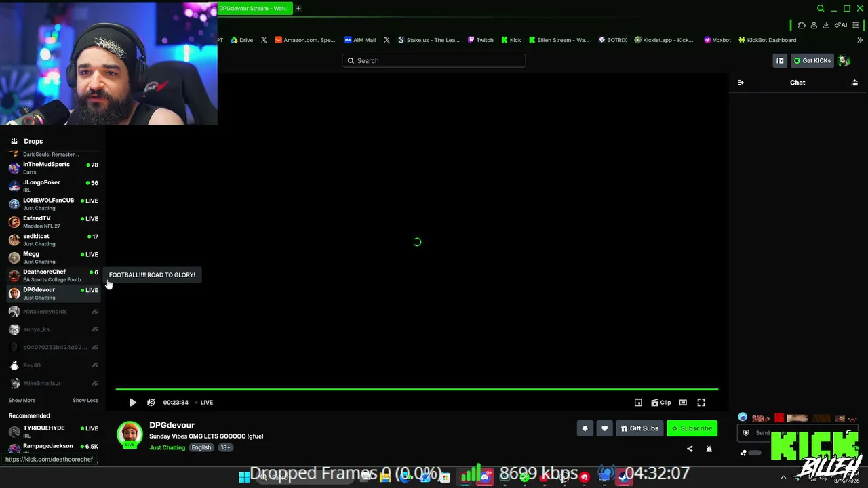Open the browser AI assistant icon
Viewport: 868px width, 488px height.
(841, 25)
